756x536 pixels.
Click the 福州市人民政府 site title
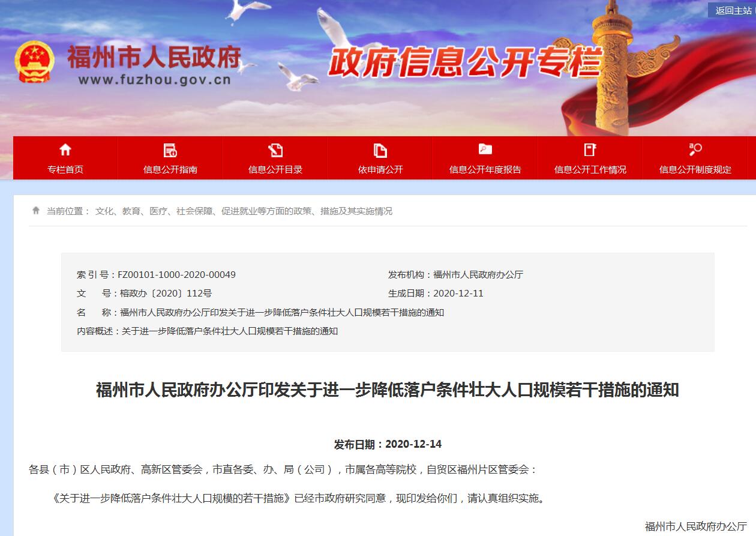click(154, 57)
